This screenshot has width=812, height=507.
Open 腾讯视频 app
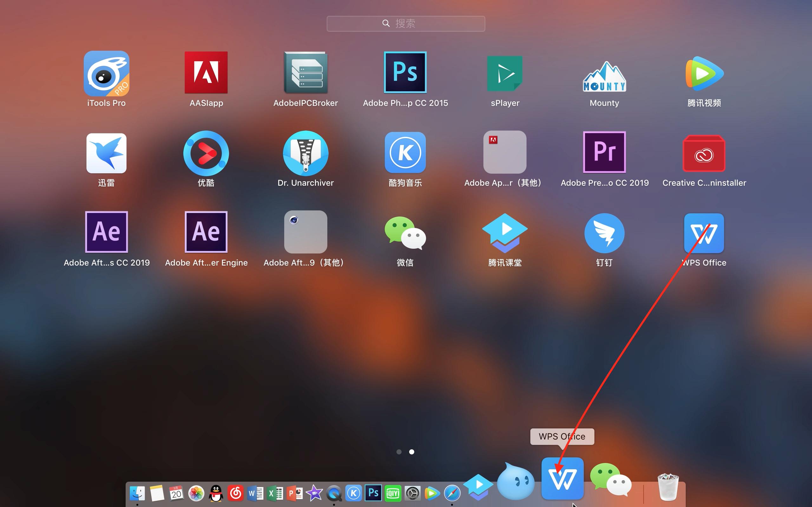[x=704, y=73]
